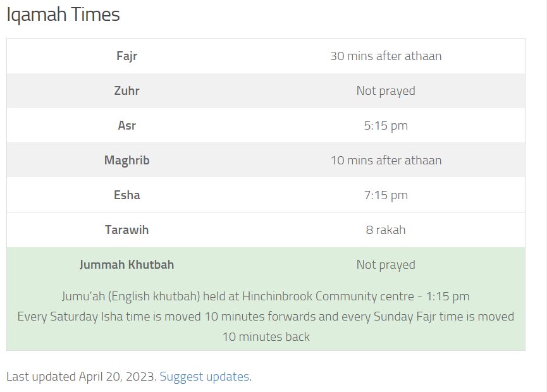Click "Not prayed" in the Jummah Khutbah row
This screenshot has height=392, width=547.
pyautogui.click(x=386, y=264)
